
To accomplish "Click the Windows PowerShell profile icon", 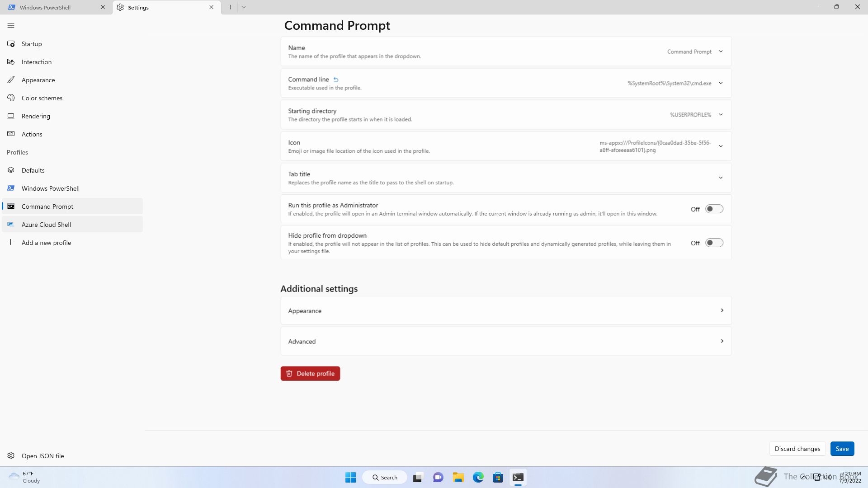I will [11, 188].
